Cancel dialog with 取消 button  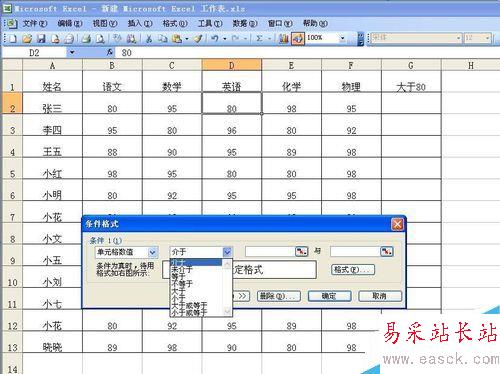[380, 296]
